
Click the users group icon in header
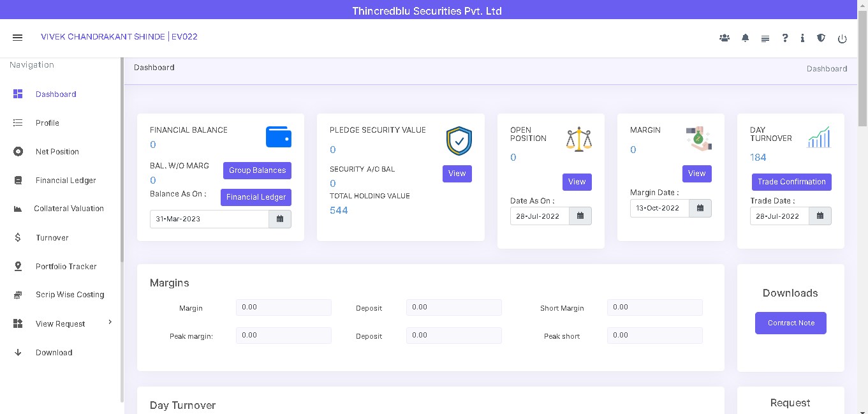[724, 38]
